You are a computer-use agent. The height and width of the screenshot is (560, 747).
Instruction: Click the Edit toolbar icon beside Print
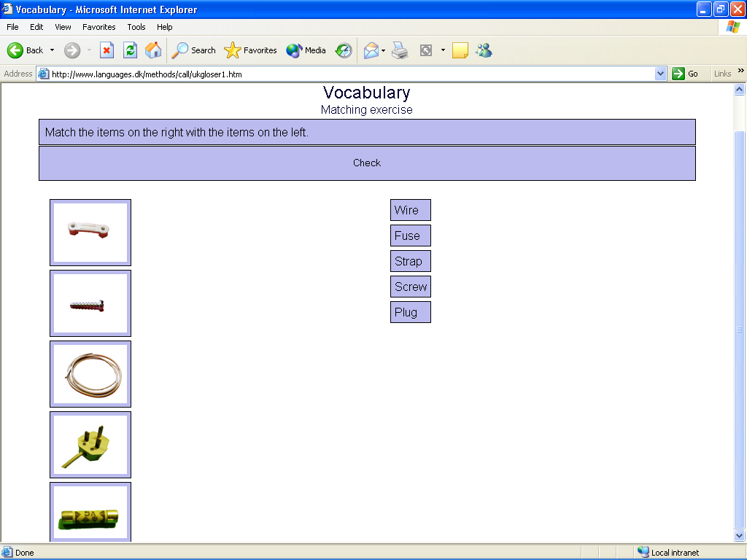point(426,50)
